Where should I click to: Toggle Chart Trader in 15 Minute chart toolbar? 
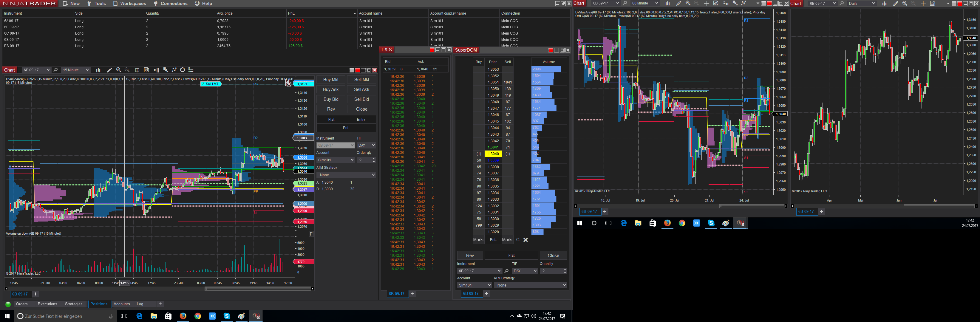coord(156,70)
